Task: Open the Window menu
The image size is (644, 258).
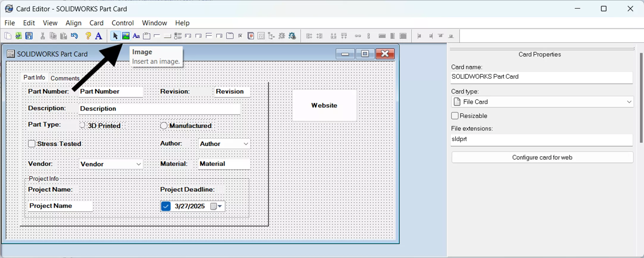Action: [x=154, y=23]
